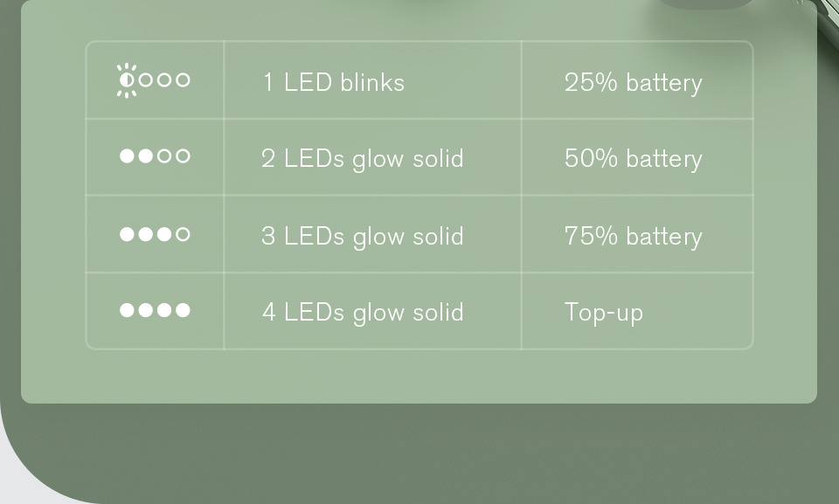
Task: Click the "50% battery" cell text
Action: (633, 160)
